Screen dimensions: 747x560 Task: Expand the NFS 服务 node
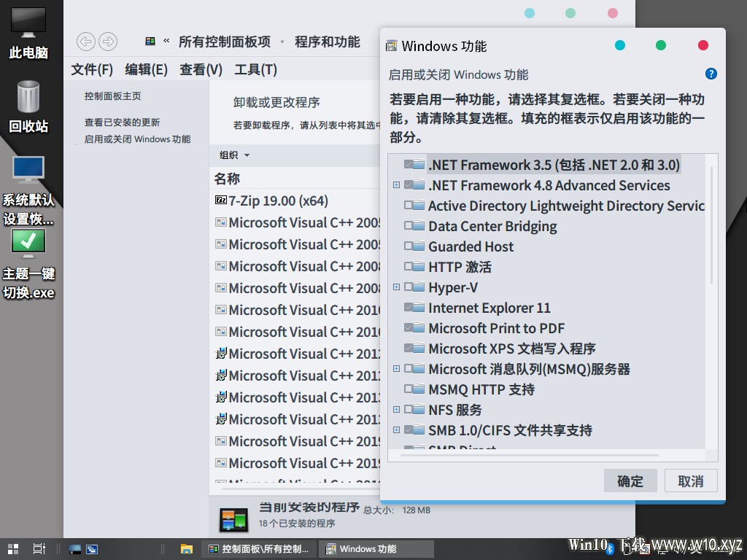[396, 410]
